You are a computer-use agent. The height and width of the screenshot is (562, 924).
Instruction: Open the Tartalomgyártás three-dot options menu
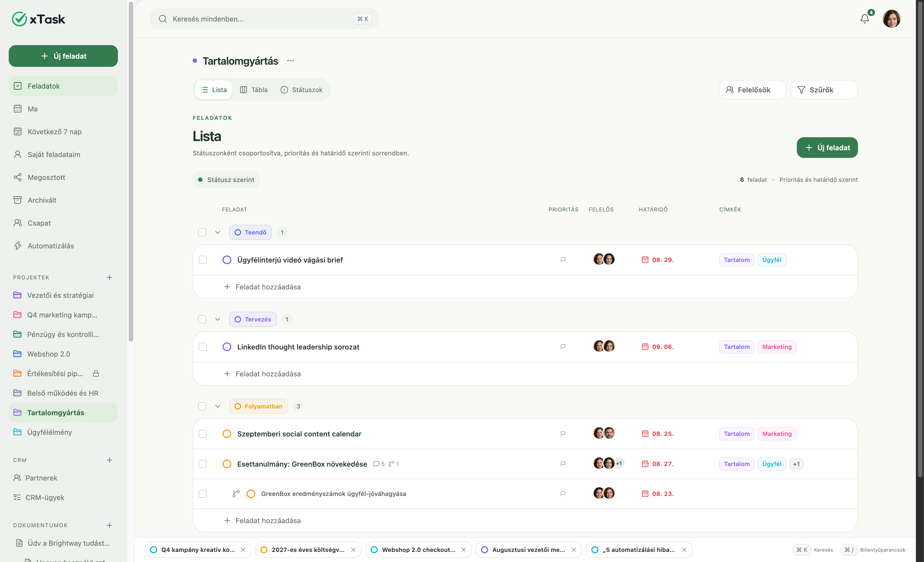click(x=290, y=61)
